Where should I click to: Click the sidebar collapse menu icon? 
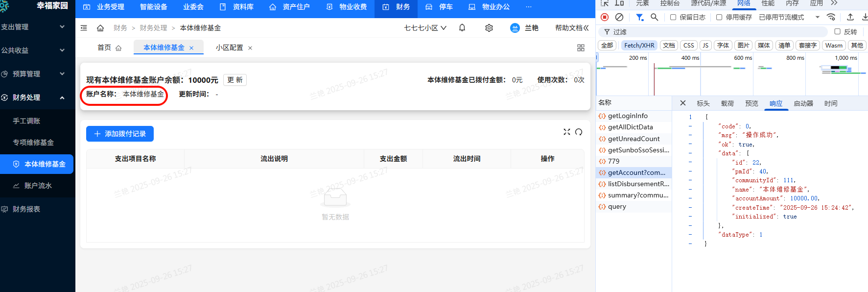(84, 28)
